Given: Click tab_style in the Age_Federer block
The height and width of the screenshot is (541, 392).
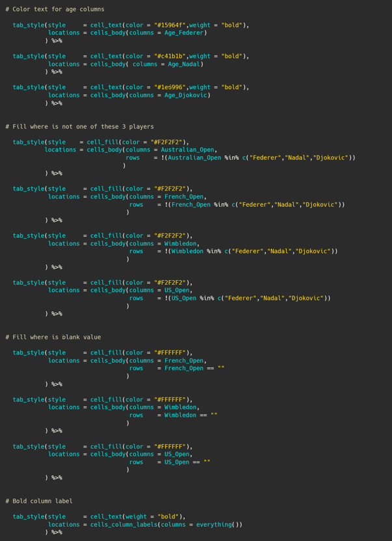Looking at the screenshot, I should click(28, 25).
